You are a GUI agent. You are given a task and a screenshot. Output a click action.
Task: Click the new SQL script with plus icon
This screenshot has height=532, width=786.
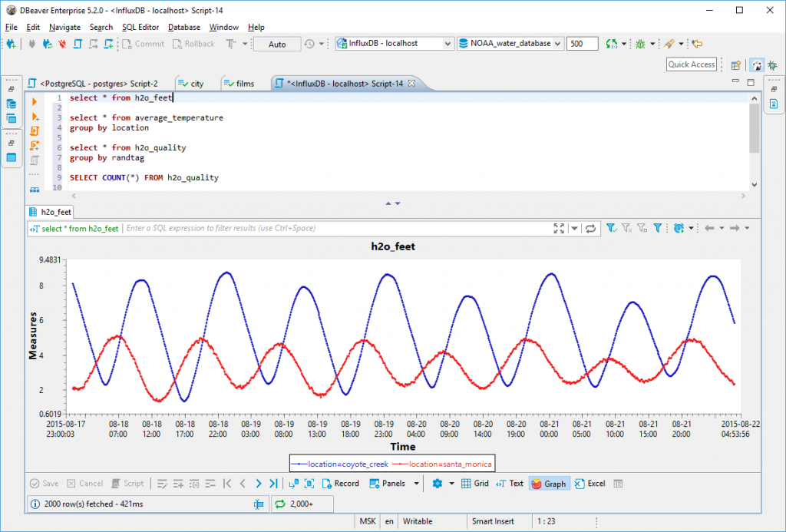[x=108, y=44]
